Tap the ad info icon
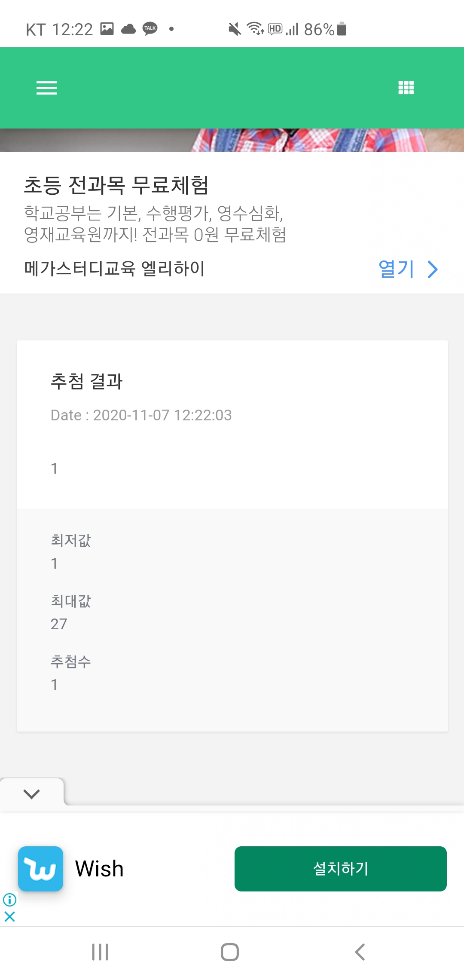 pos(9,899)
